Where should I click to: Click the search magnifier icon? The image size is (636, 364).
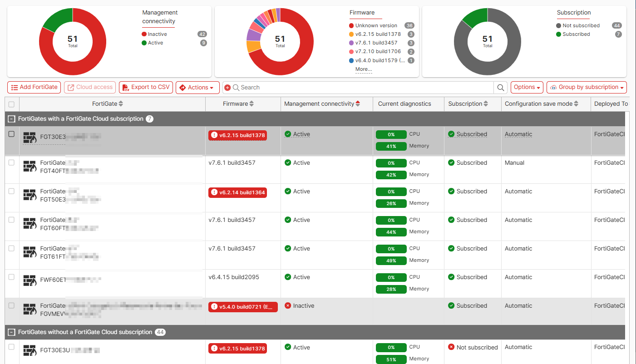500,87
